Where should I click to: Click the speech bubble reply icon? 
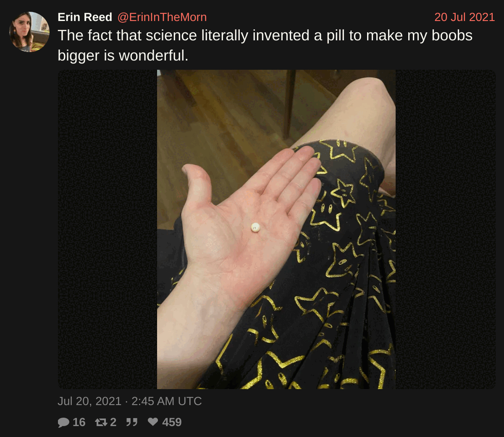click(x=63, y=422)
